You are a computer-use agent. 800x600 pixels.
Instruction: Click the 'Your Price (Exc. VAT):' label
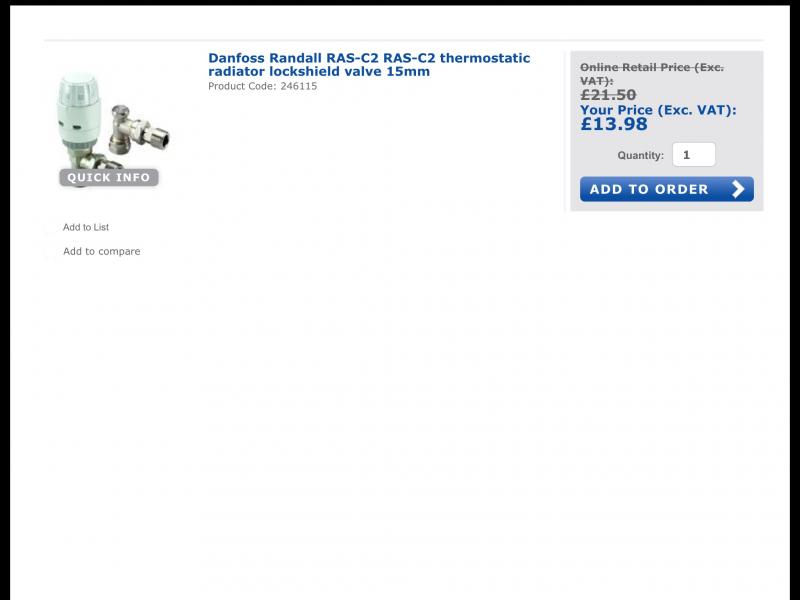tap(658, 110)
